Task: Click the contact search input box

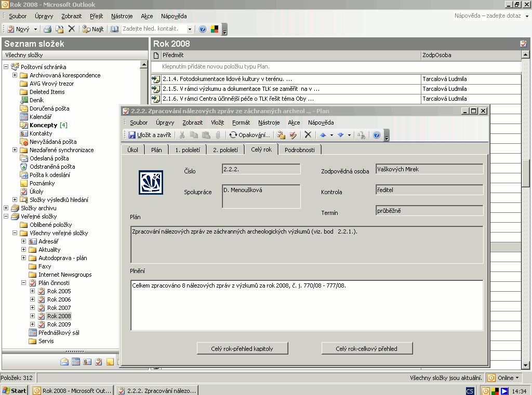Action: click(154, 29)
